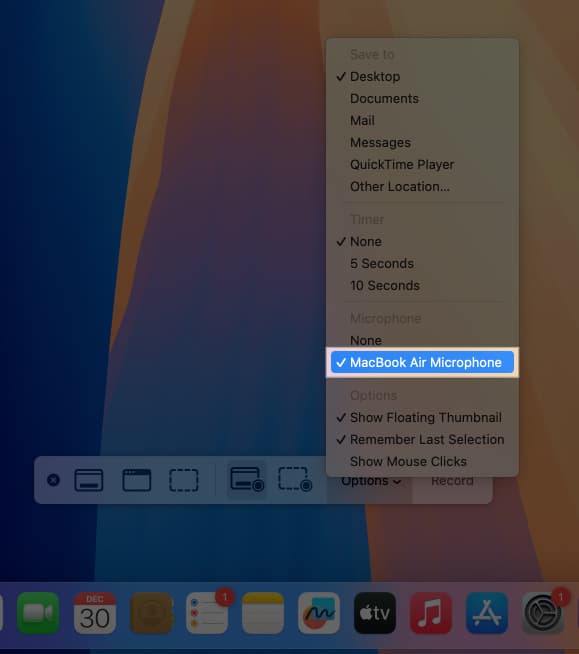Set timer to 10 Seconds

(422, 286)
